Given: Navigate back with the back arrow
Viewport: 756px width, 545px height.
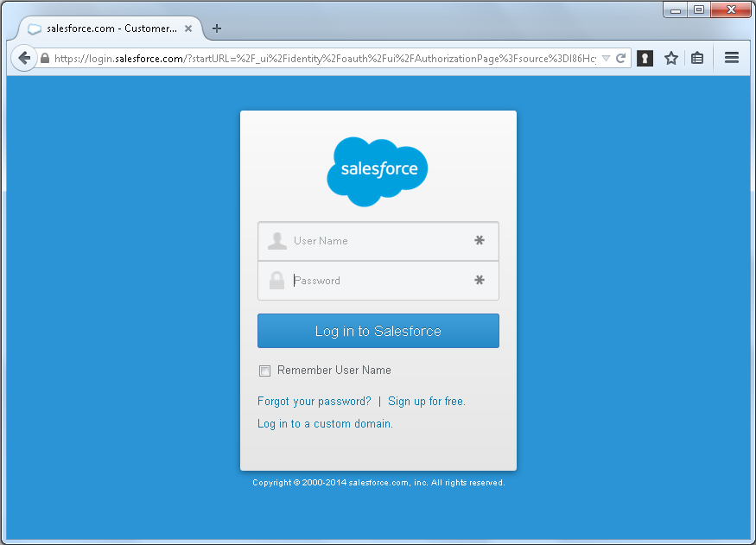Looking at the screenshot, I should click(24, 58).
